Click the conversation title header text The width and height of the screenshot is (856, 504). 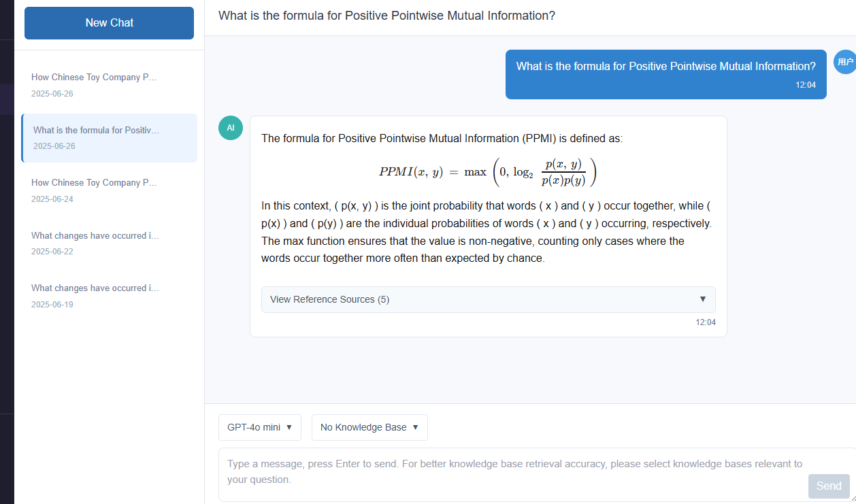pyautogui.click(x=386, y=16)
